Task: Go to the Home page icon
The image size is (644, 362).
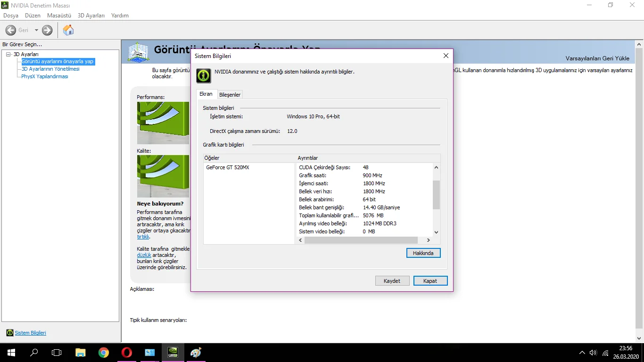Action: [x=68, y=30]
